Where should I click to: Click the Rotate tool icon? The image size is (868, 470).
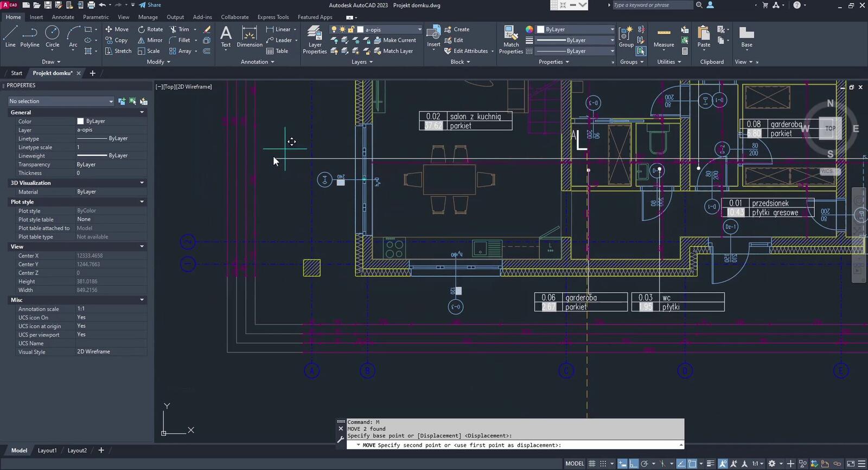click(x=142, y=29)
